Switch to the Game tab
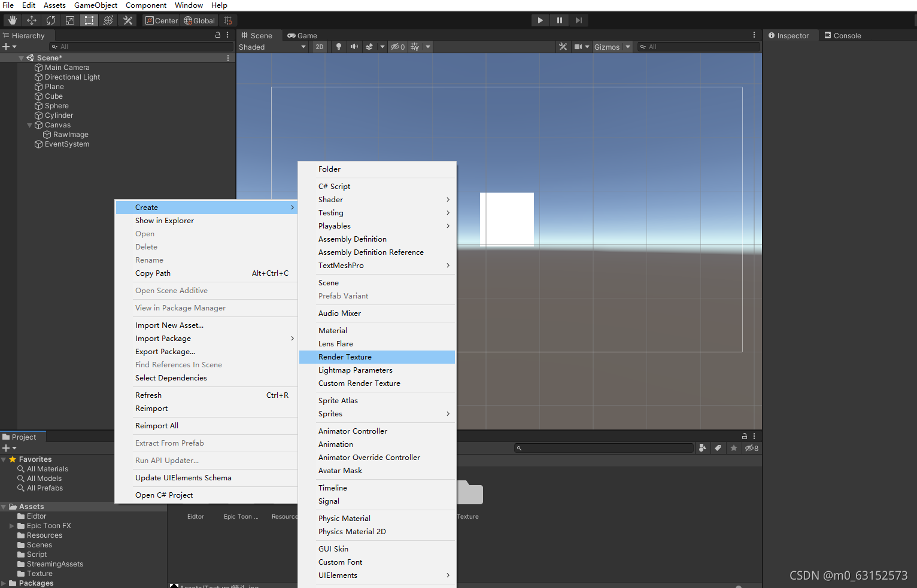The width and height of the screenshot is (917, 588). [x=302, y=35]
